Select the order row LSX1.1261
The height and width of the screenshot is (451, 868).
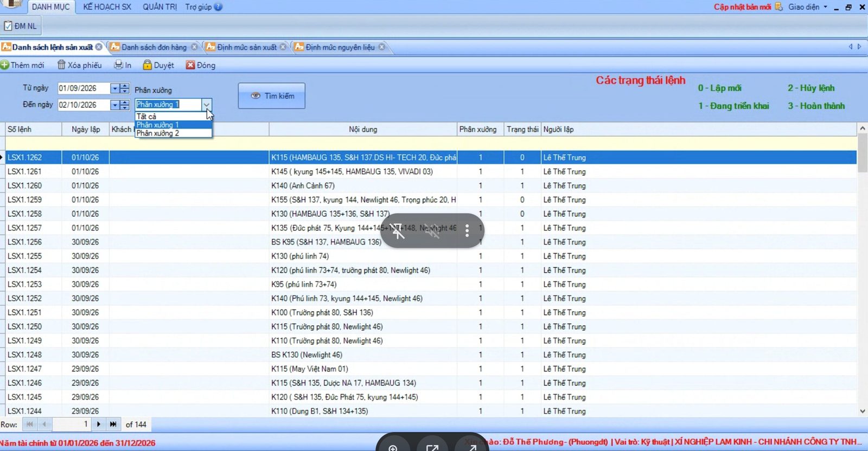431,172
